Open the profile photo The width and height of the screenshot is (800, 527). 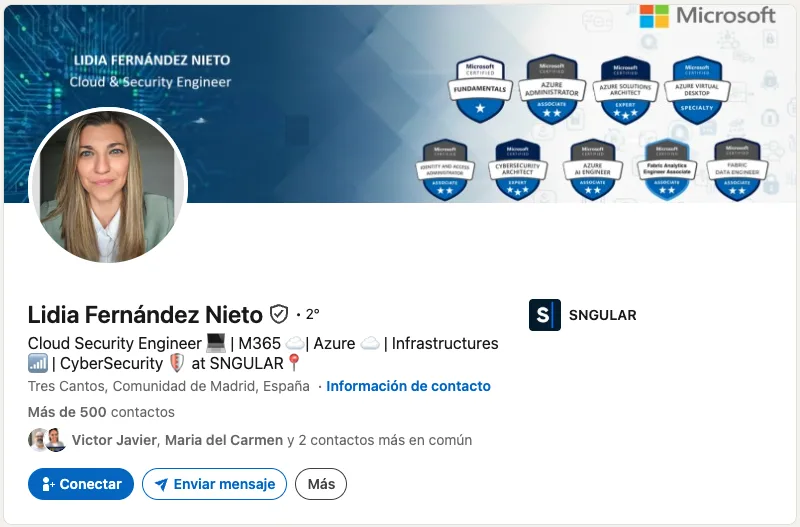pos(108,187)
